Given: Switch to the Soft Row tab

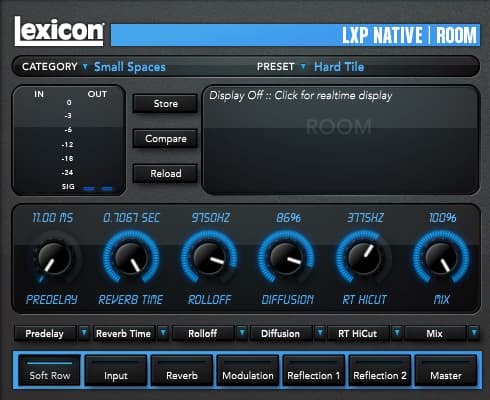Looking at the screenshot, I should tap(50, 371).
